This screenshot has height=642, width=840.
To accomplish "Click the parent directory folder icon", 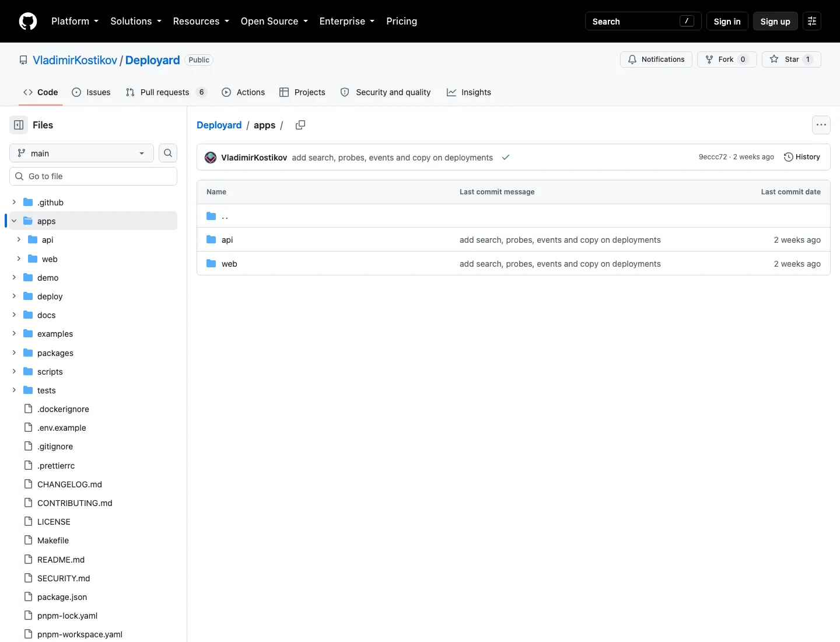I will 211,216.
